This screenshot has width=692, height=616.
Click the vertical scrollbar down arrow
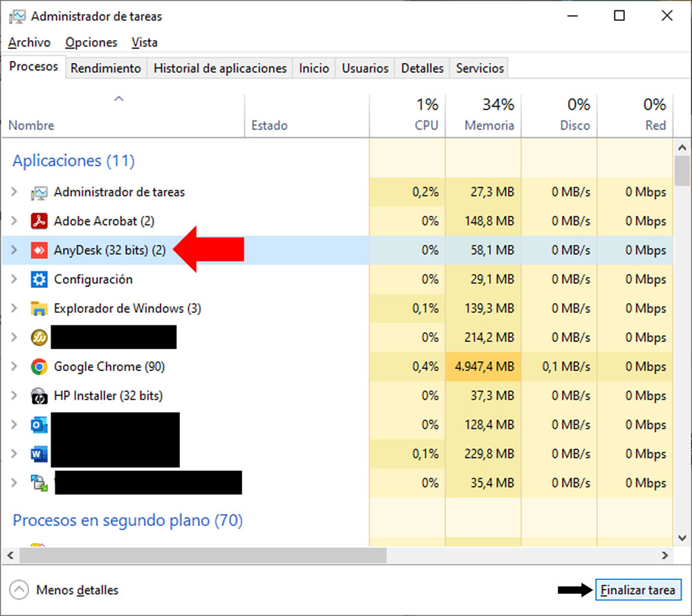coord(682,538)
